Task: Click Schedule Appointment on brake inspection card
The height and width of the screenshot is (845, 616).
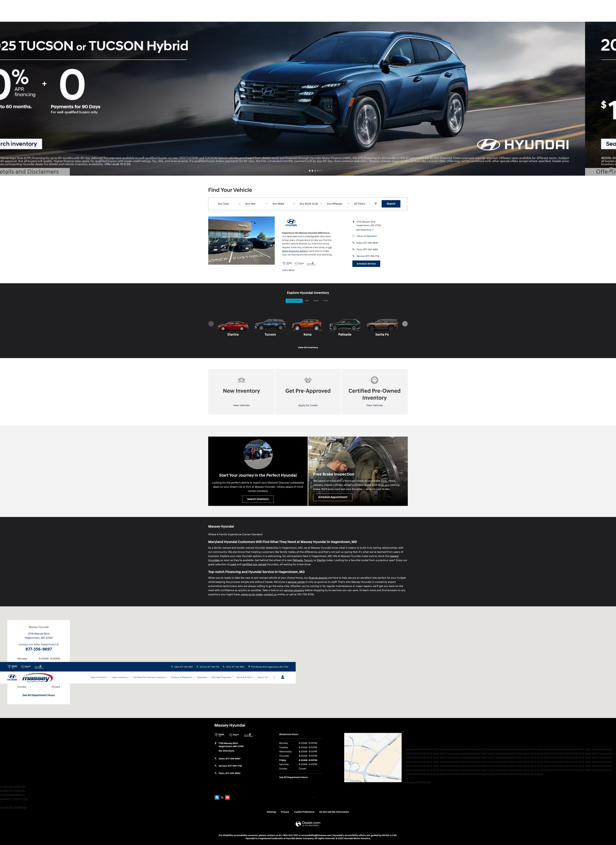Action: pos(333,497)
